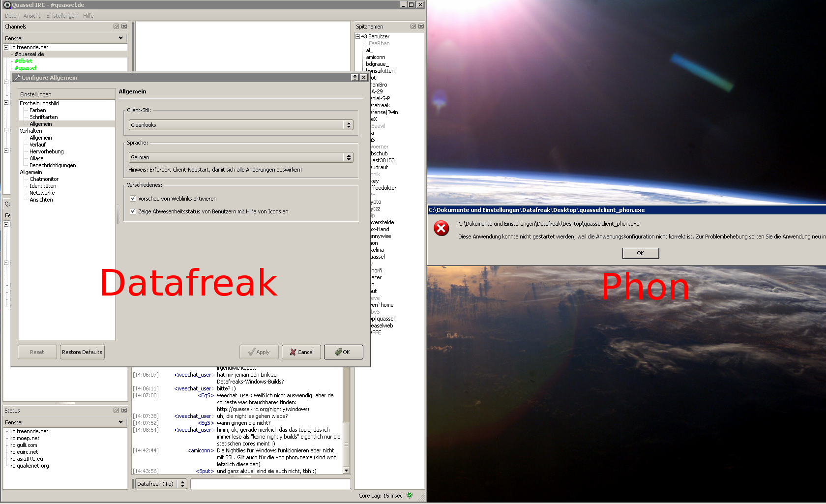
Task: Select irc.gulli.com in Status panel
Action: tap(23, 445)
